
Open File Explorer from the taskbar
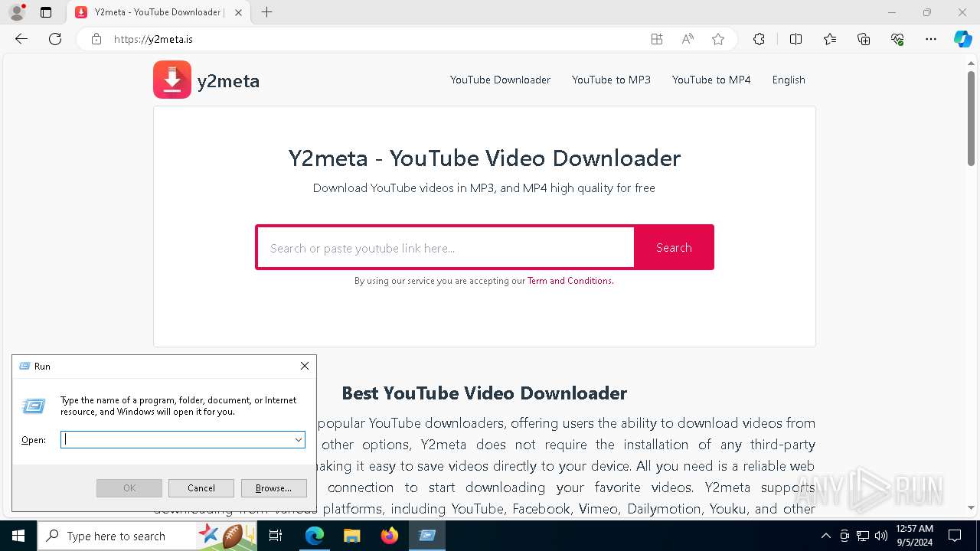(352, 536)
